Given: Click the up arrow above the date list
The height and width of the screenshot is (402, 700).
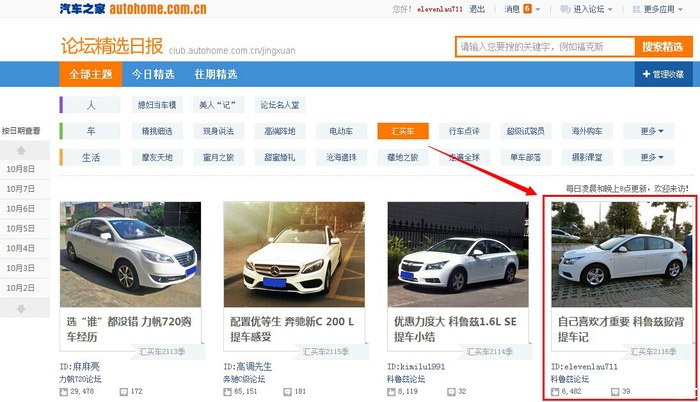Looking at the screenshot, I should 20,149.
